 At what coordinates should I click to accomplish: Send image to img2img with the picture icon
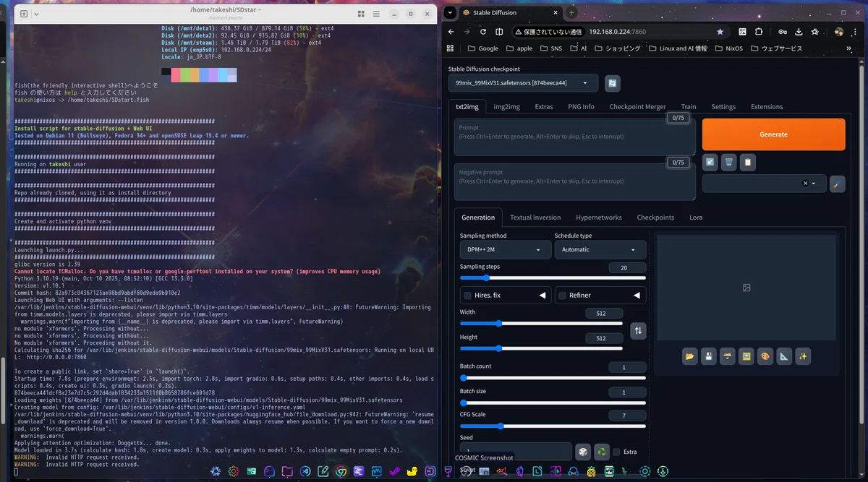point(746,356)
